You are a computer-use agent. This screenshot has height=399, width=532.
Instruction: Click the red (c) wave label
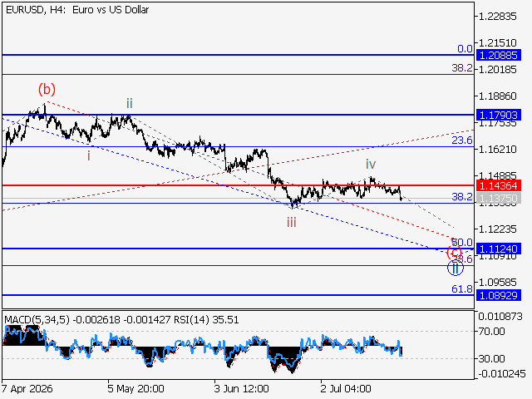click(455, 253)
